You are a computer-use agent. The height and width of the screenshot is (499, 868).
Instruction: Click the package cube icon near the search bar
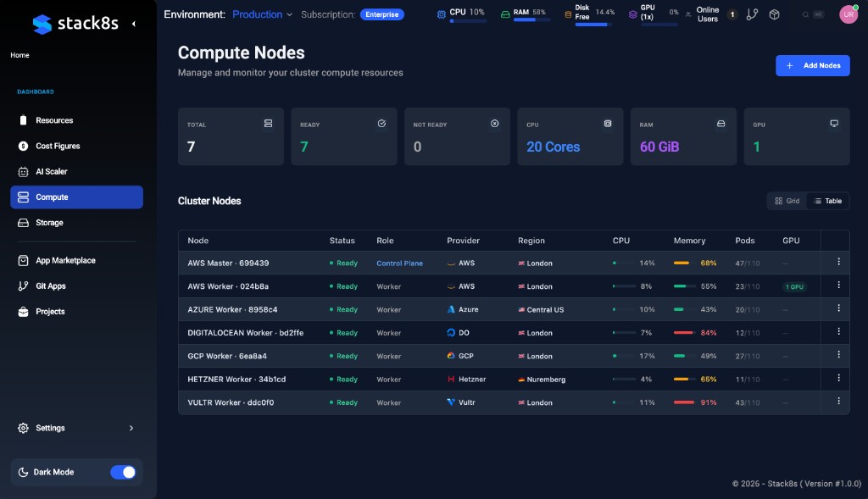click(x=774, y=14)
